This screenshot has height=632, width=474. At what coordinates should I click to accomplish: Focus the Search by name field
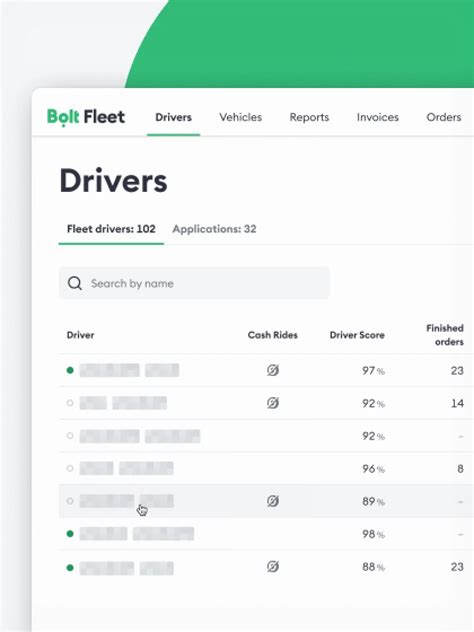[194, 283]
